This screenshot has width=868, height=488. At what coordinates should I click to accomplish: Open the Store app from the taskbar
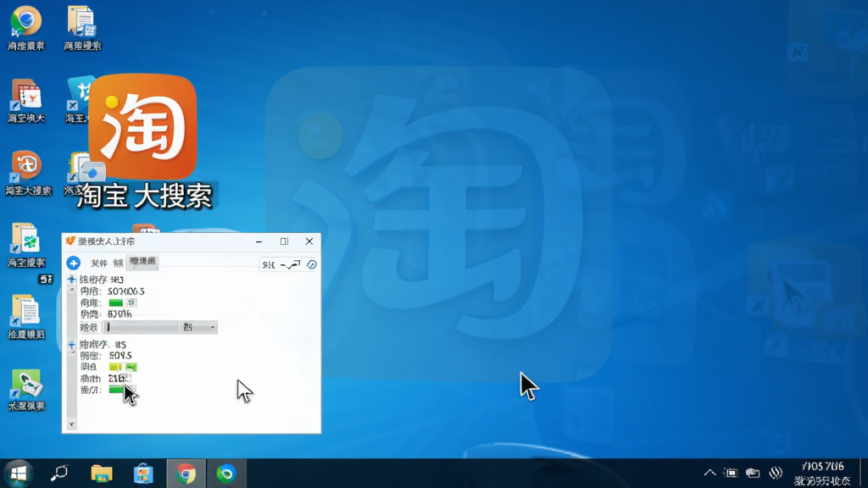point(142,474)
